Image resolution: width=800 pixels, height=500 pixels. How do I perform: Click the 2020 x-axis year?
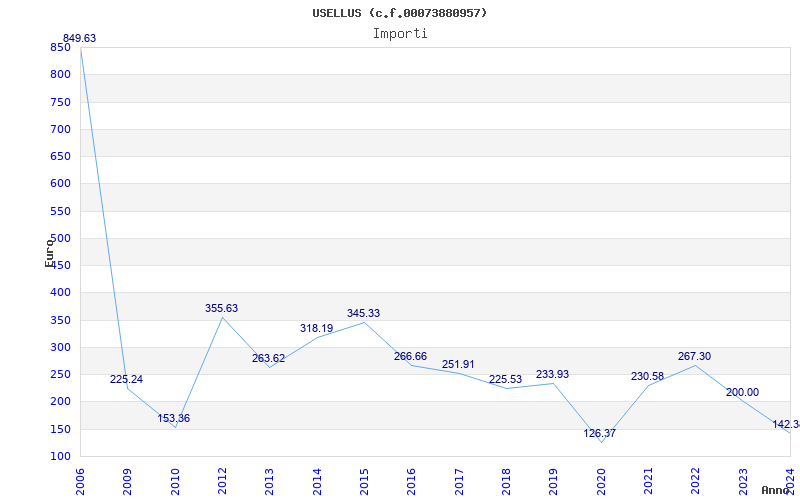(x=601, y=482)
